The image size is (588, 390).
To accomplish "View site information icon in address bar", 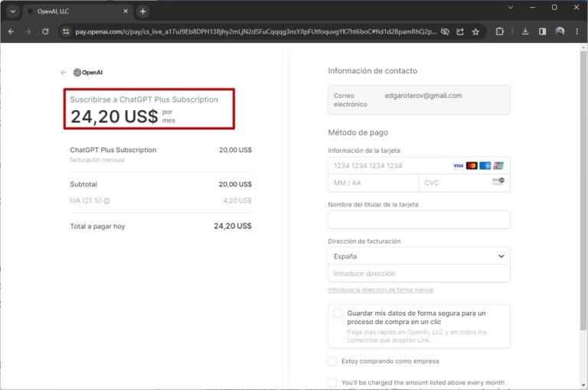I will (x=66, y=31).
